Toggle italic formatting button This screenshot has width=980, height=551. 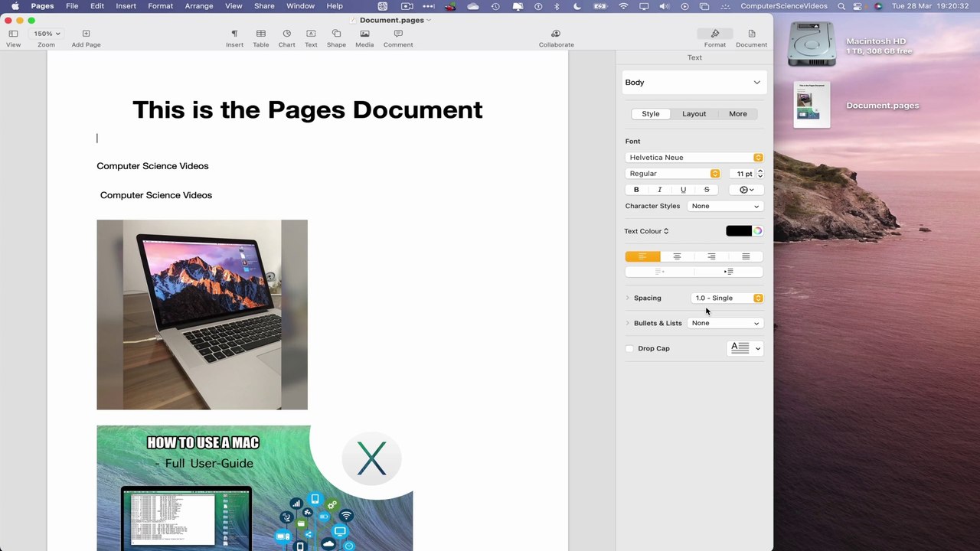point(660,190)
